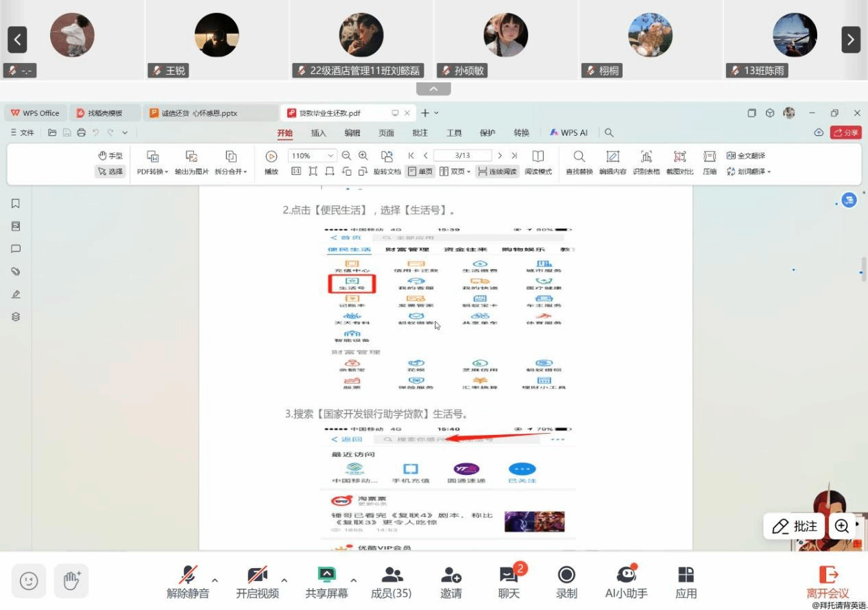This screenshot has height=610, width=868.
Task: Click the 查找替换 search tool icon
Action: [579, 156]
